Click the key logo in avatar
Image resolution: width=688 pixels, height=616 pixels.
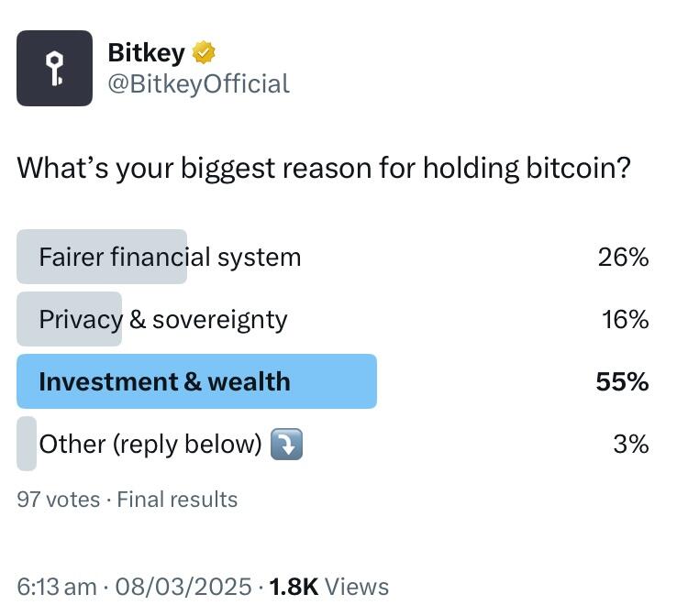55,69
